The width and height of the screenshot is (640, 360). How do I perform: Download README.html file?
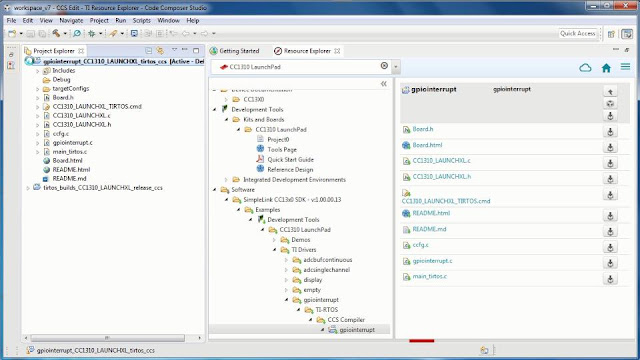click(x=610, y=216)
